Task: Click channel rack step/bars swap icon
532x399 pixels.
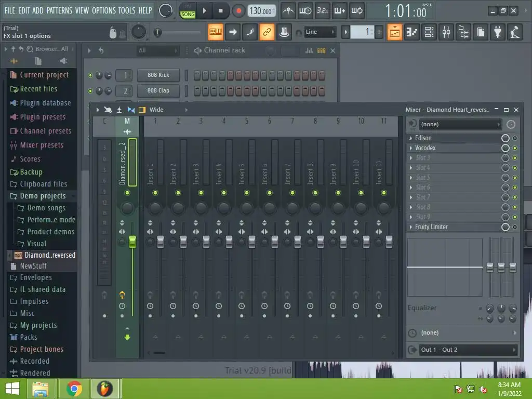Action: point(321,50)
